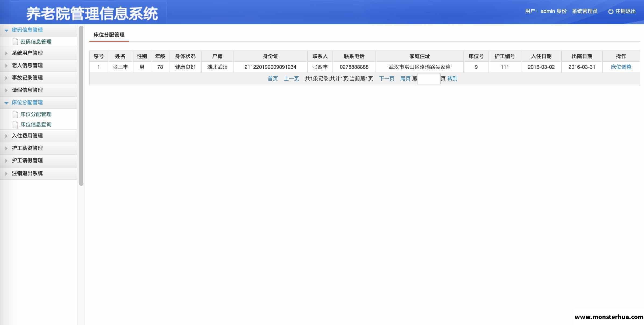This screenshot has width=644, height=325.
Task: Click the ID cell 211220199009091234
Action: click(270, 67)
